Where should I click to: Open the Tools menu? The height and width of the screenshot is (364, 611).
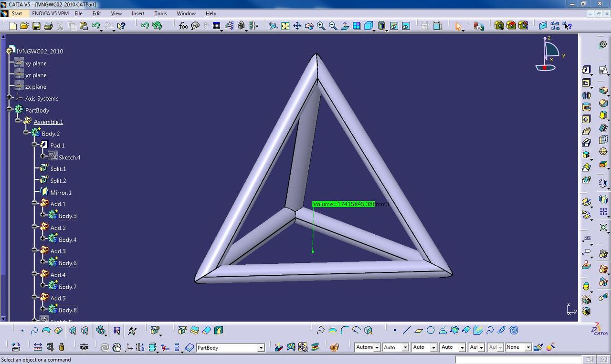pyautogui.click(x=160, y=13)
